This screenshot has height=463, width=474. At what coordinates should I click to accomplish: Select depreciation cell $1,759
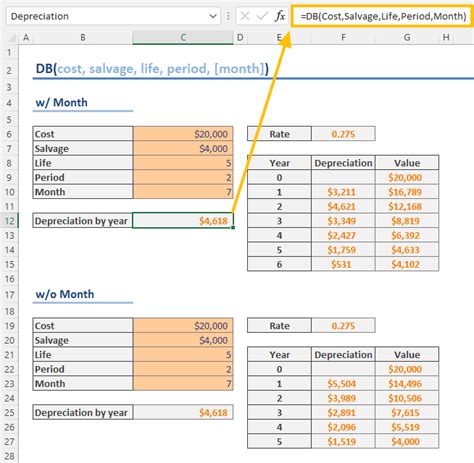click(343, 250)
